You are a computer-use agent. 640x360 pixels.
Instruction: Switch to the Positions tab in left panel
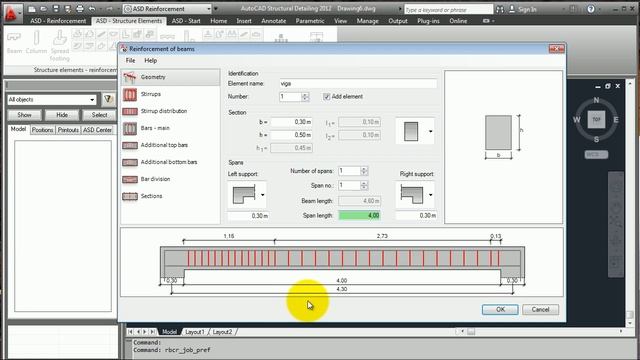coord(42,130)
